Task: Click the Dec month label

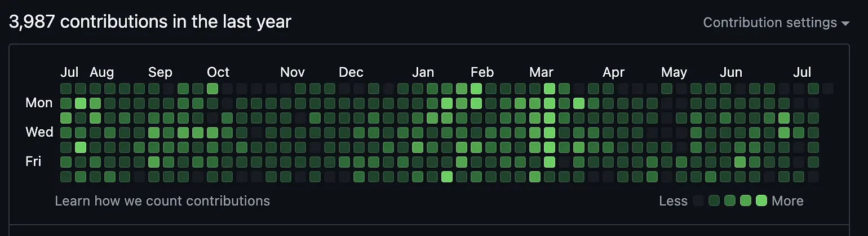Action: (x=351, y=72)
